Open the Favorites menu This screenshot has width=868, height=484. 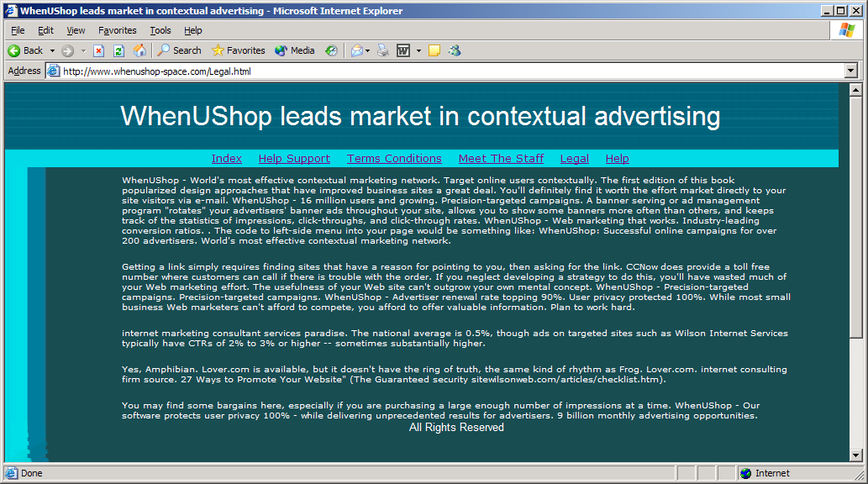(118, 30)
